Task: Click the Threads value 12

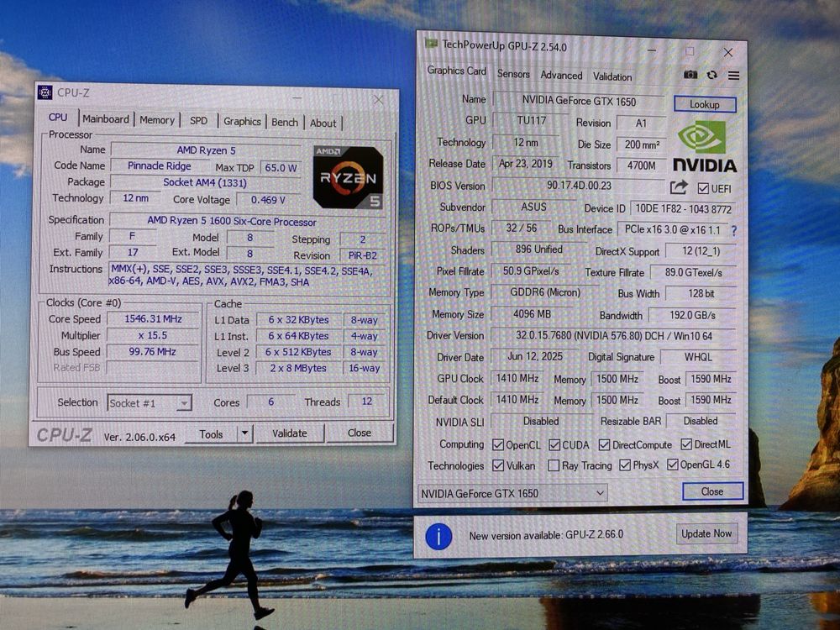Action: [x=367, y=402]
